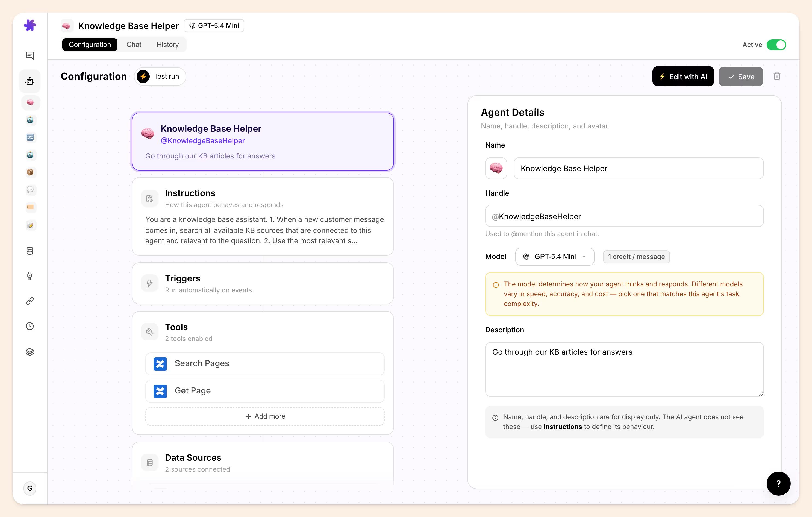Viewport: 812px width, 517px height.
Task: Click the '2 sources connected' text
Action: click(x=197, y=469)
